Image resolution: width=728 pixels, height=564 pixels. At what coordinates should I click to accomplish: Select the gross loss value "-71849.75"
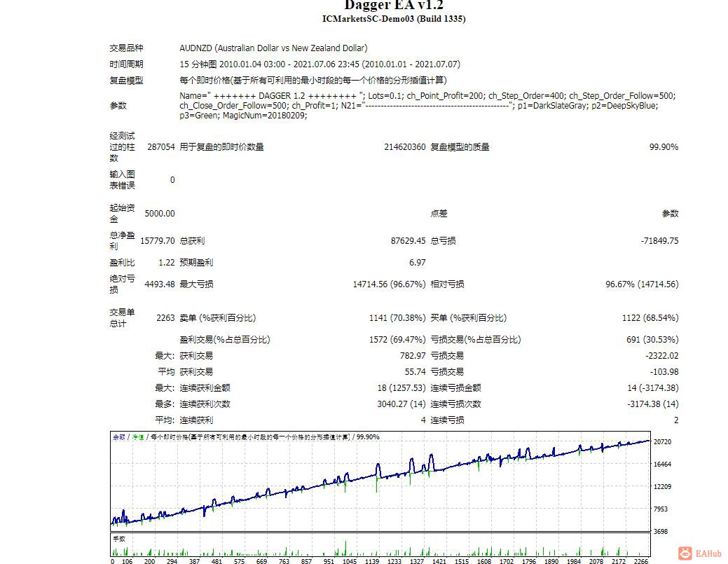tap(659, 240)
